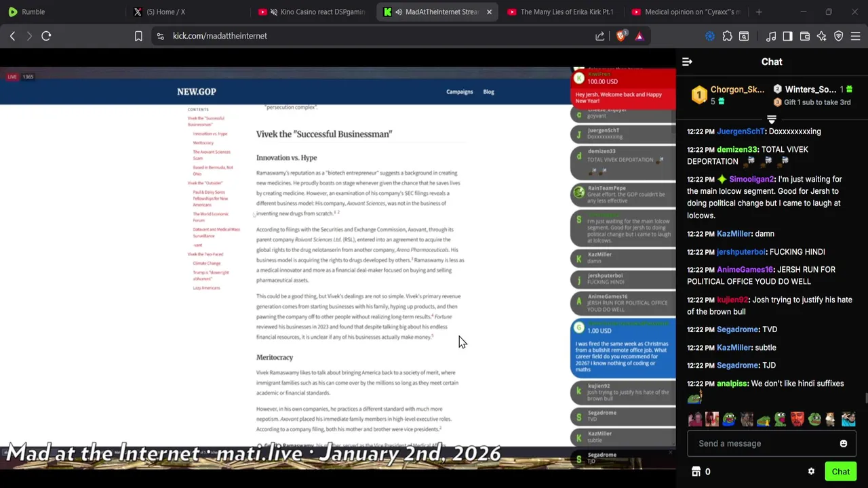
Task: Open the Kick shop storefront icon
Action: [696, 472]
